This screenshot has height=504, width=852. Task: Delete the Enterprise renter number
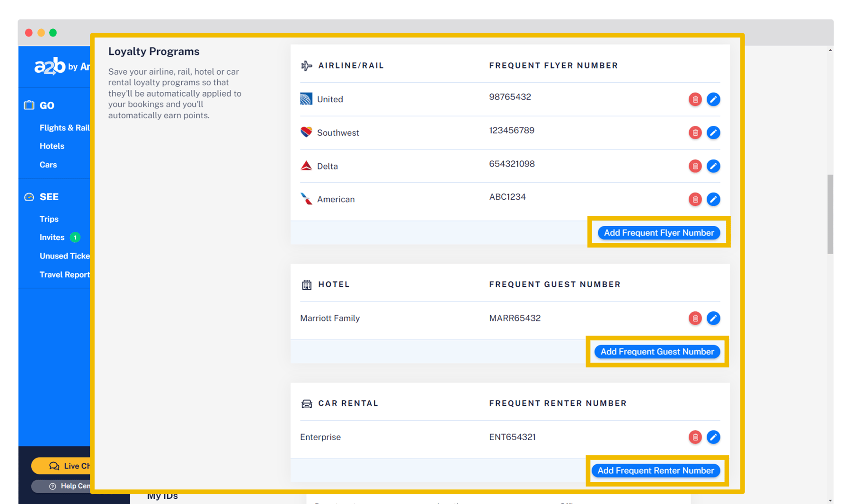pyautogui.click(x=695, y=437)
